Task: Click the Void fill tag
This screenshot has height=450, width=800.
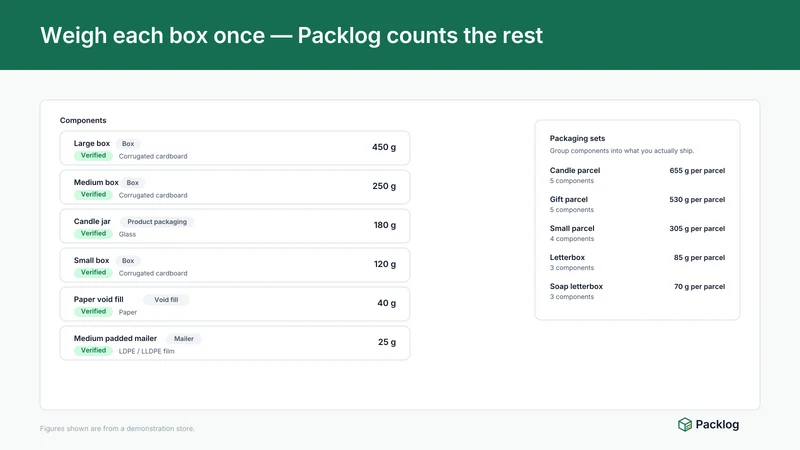Action: 166,300
